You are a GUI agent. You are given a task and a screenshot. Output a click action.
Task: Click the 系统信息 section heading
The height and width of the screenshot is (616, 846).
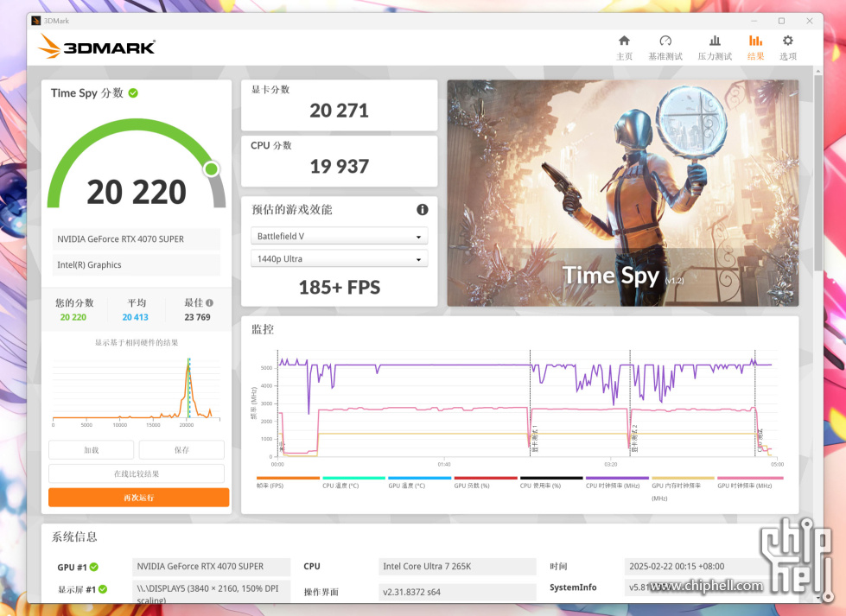point(74,537)
